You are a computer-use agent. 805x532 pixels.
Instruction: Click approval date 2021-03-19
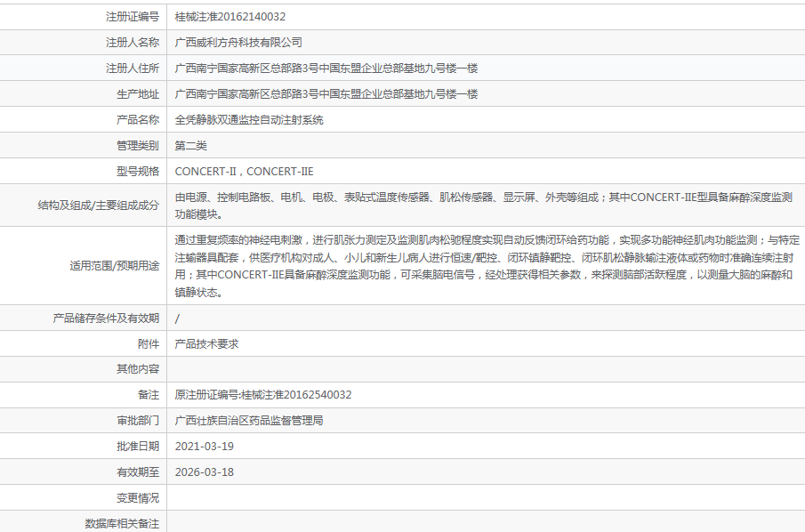[x=204, y=447]
